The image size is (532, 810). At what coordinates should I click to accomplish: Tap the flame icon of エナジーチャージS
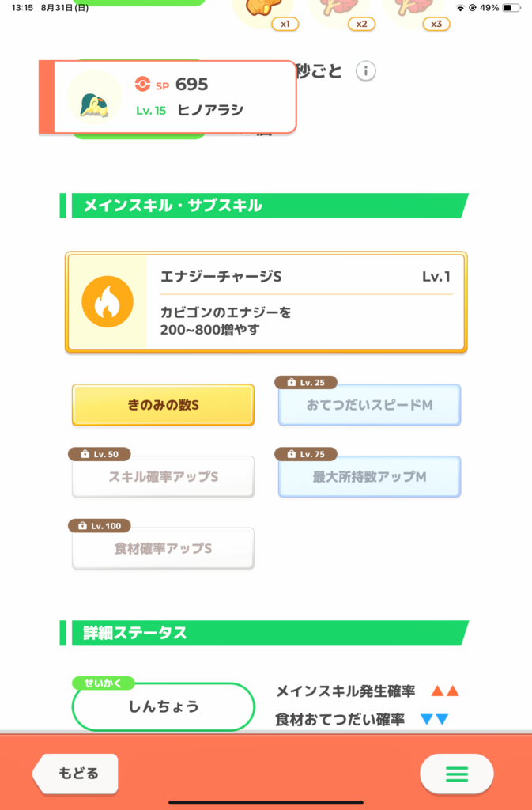coord(108,301)
